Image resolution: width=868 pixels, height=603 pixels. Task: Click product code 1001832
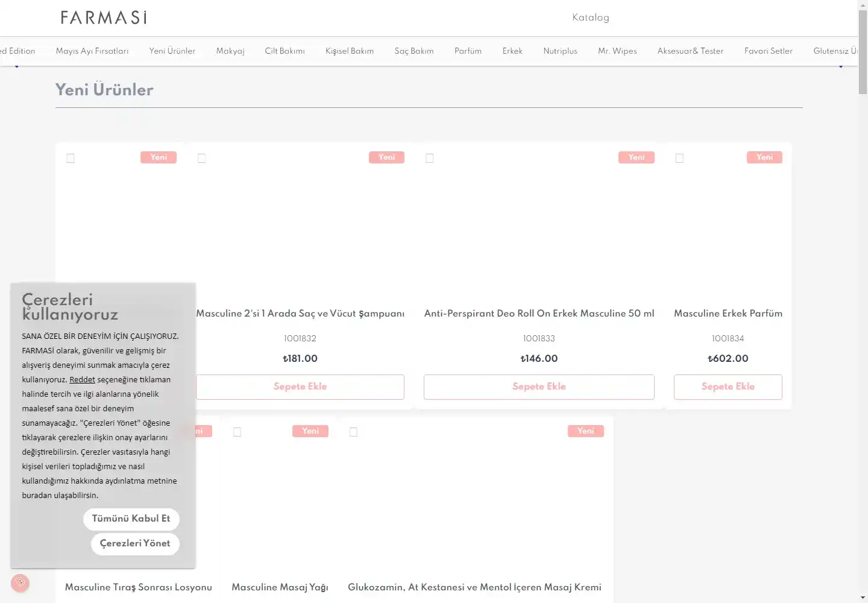(300, 339)
